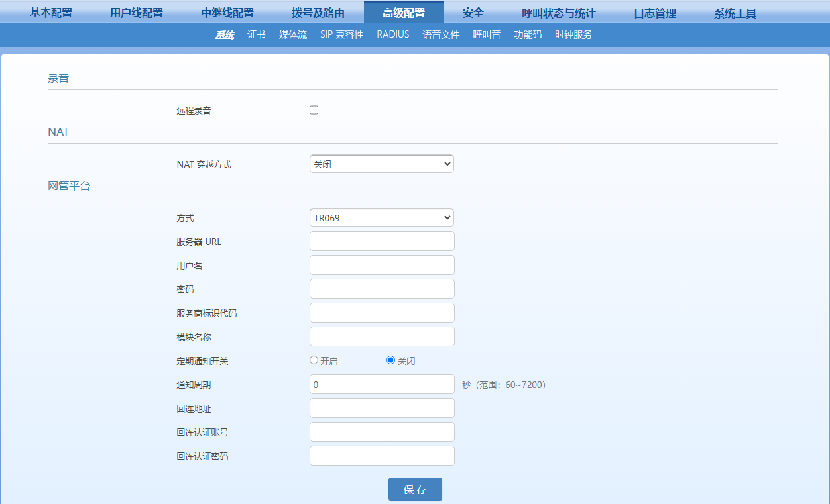
Task: Select 开启 for 定期通知开关
Action: coord(314,360)
